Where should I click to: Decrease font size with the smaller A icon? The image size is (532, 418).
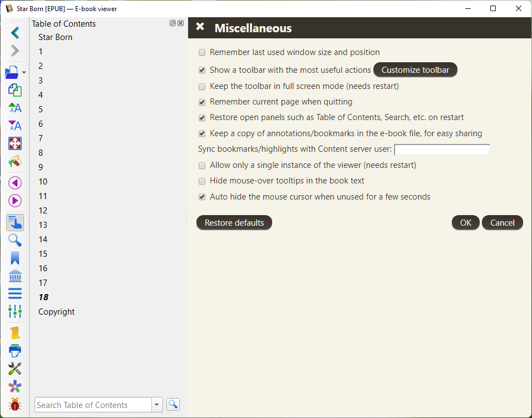pos(15,126)
